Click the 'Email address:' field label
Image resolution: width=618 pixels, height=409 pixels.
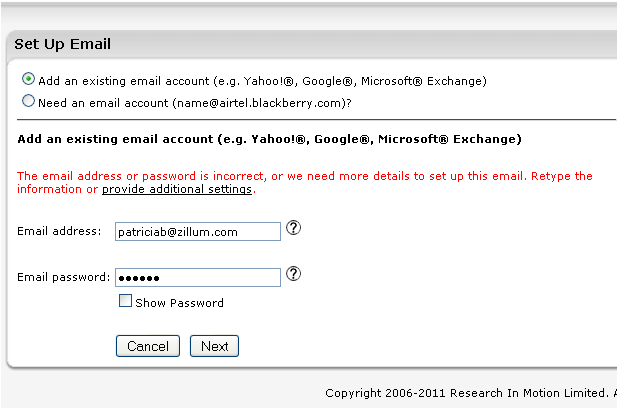[x=59, y=232]
